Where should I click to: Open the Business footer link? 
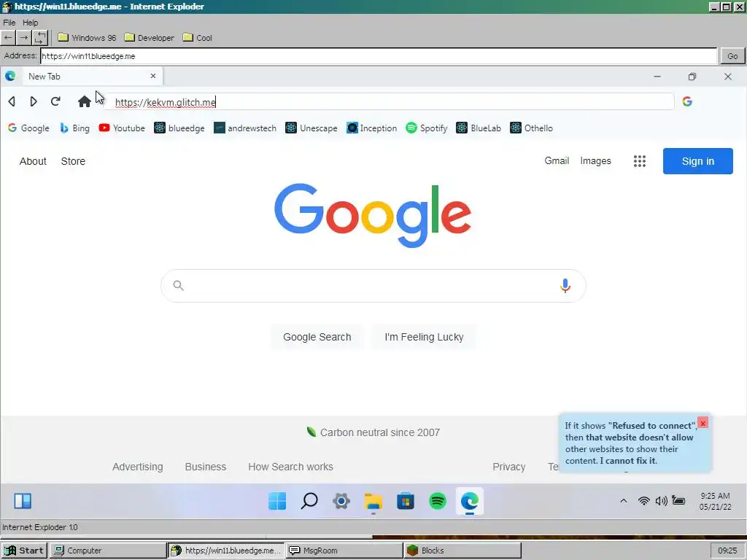205,467
